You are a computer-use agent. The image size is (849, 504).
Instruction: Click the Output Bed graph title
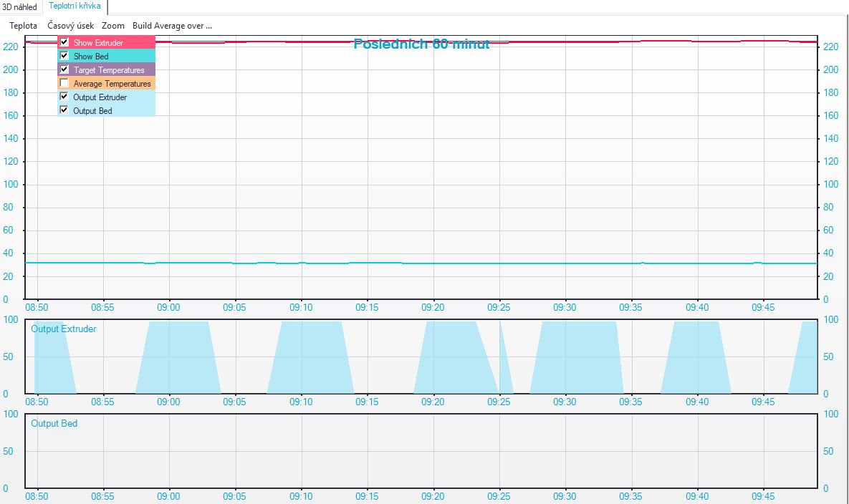click(54, 424)
